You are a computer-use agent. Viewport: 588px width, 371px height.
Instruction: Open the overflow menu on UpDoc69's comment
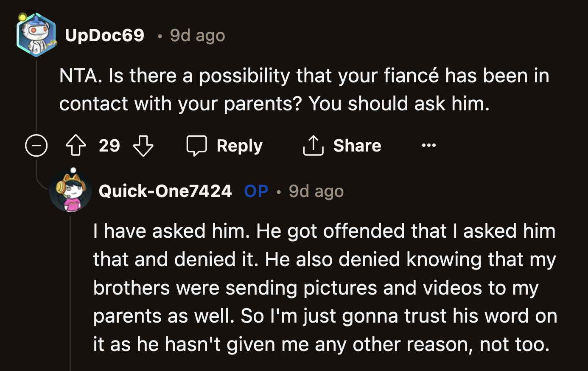click(x=428, y=146)
